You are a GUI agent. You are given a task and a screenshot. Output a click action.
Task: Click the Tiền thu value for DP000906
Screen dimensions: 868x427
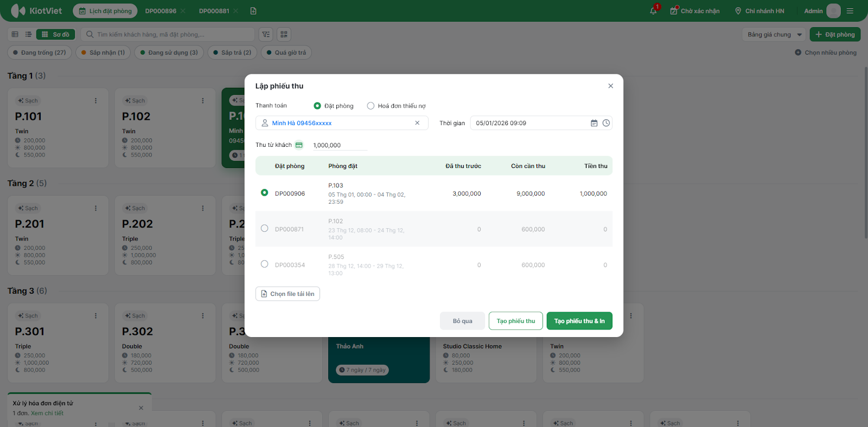[x=593, y=193]
